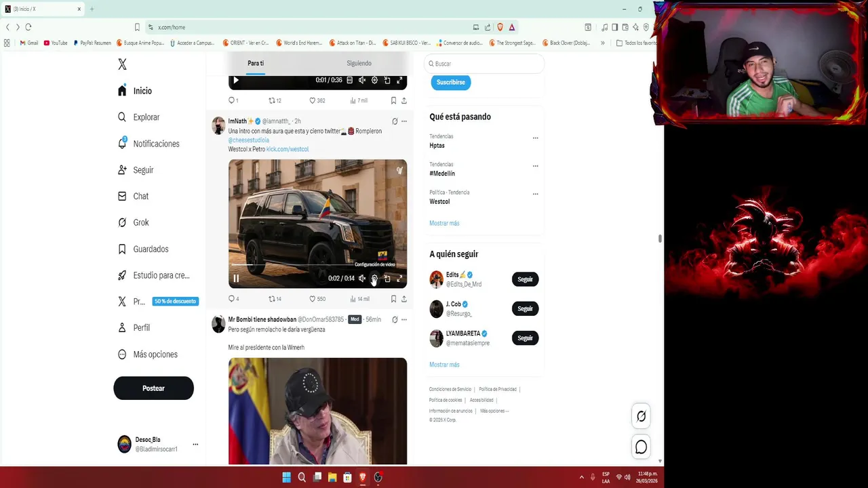Reply to the top post with 1 comment
Image resolution: width=868 pixels, height=488 pixels.
click(233, 100)
